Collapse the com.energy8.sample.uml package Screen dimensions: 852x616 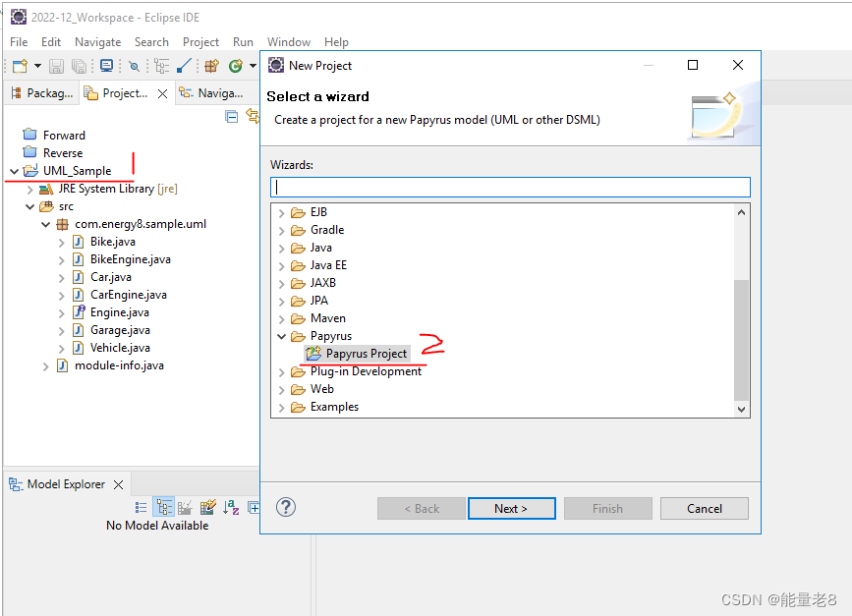46,225
